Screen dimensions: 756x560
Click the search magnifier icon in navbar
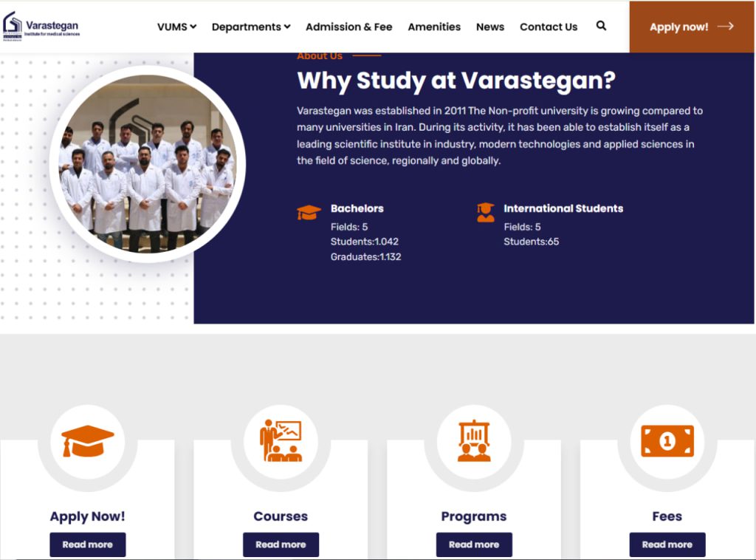coord(601,26)
